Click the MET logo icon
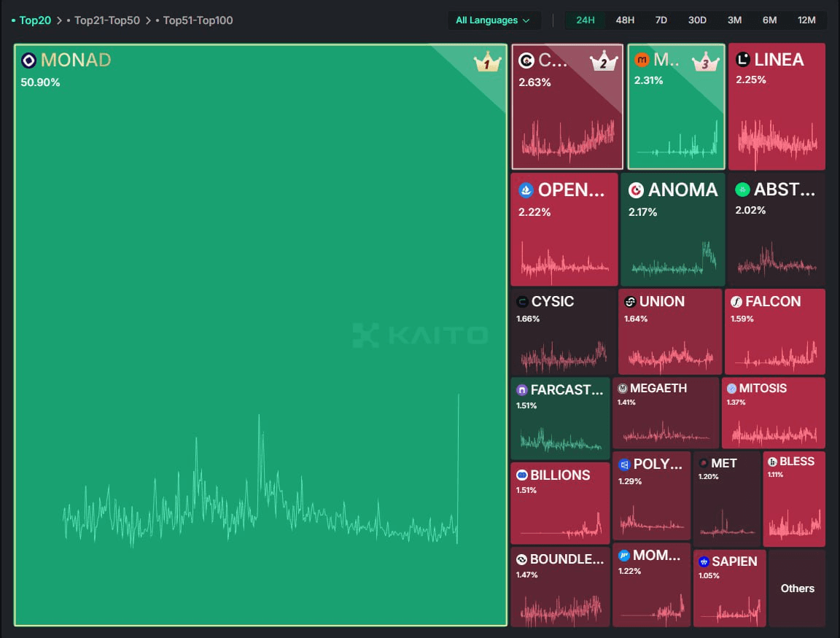 (x=704, y=463)
